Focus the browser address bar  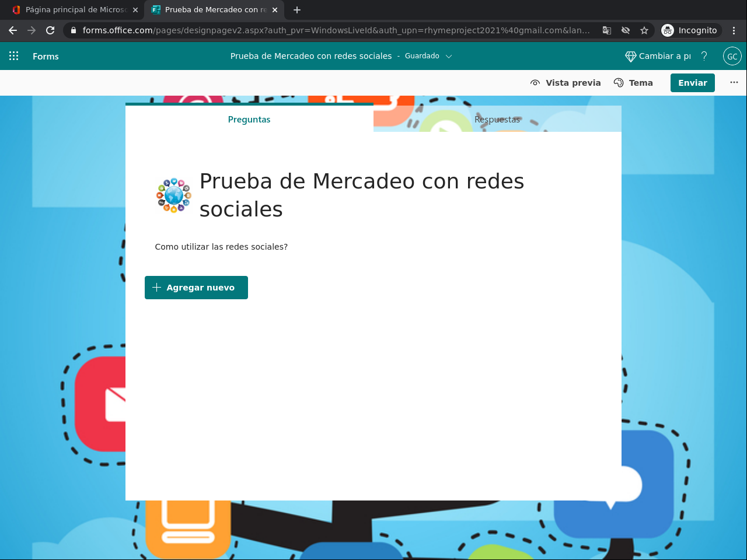[x=336, y=30]
